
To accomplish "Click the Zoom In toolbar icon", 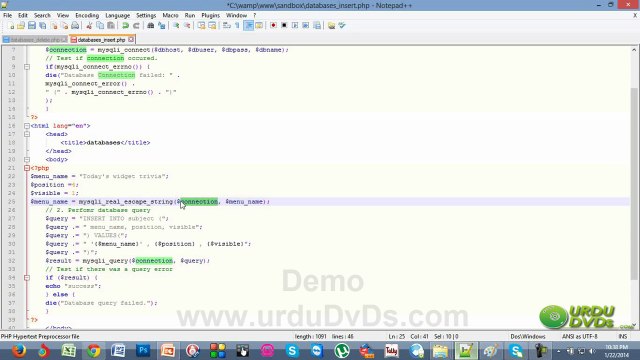I will click(x=176, y=26).
